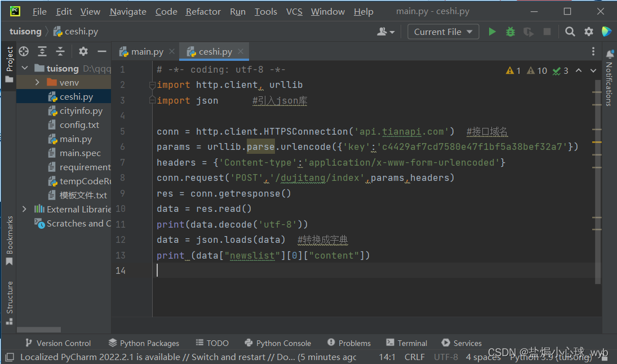617x364 pixels.
Task: Click tuisong breadcrumb in navigation bar
Action: 25,32
